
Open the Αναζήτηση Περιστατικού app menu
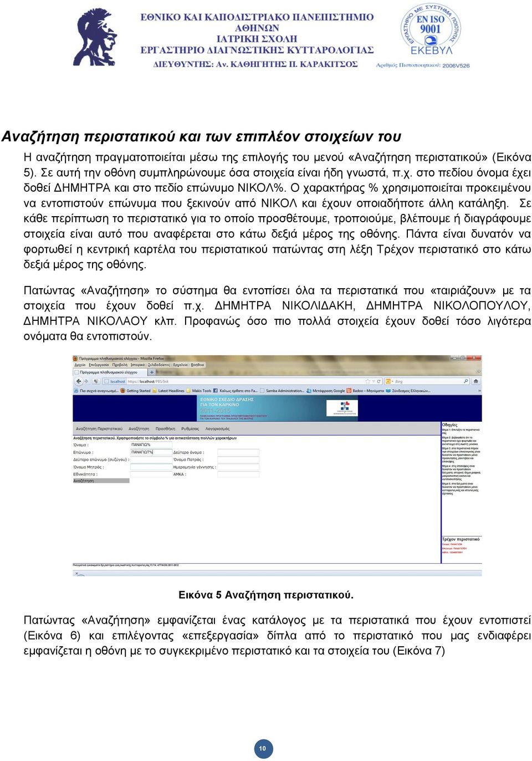click(99, 429)
